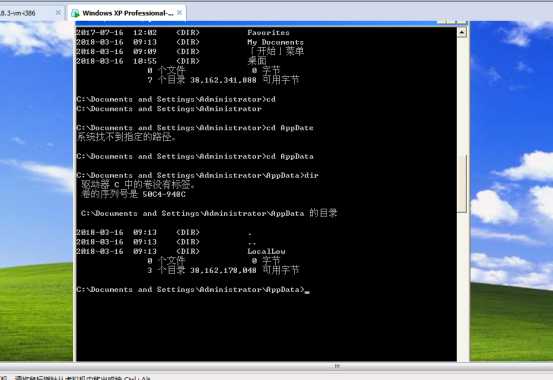553x380 pixels.
Task: Close the Windows XP Professional tab
Action: pos(180,13)
